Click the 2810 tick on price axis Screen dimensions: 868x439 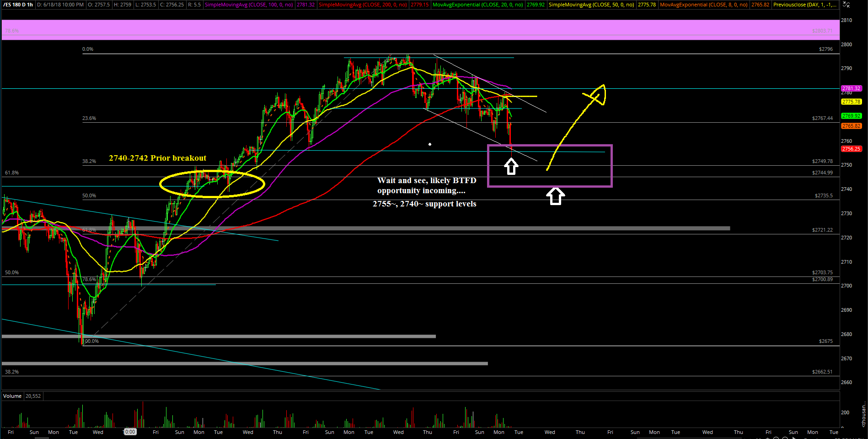tap(847, 20)
